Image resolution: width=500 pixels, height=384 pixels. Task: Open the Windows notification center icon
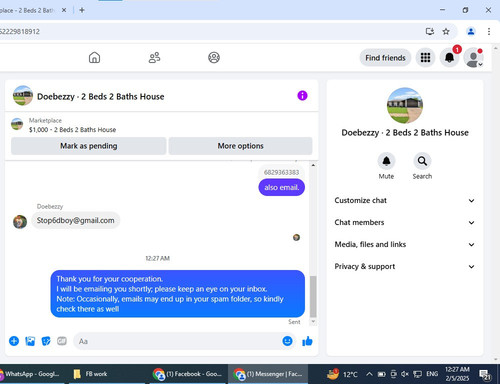pyautogui.click(x=485, y=374)
